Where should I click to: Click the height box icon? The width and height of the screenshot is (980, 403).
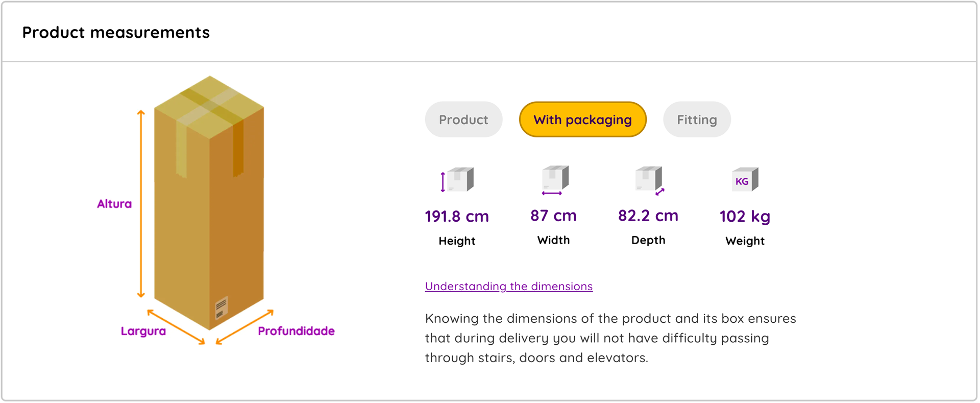click(x=457, y=179)
